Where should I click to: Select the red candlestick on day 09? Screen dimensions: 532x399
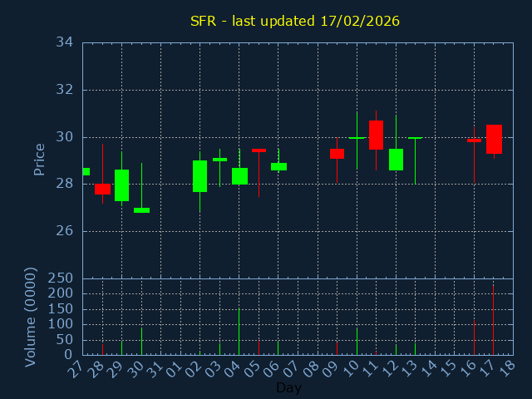click(337, 154)
